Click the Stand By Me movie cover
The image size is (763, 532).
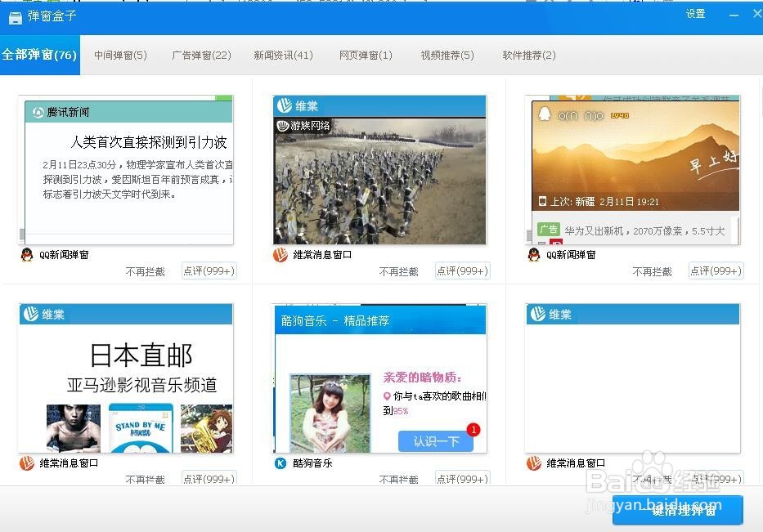[x=141, y=428]
